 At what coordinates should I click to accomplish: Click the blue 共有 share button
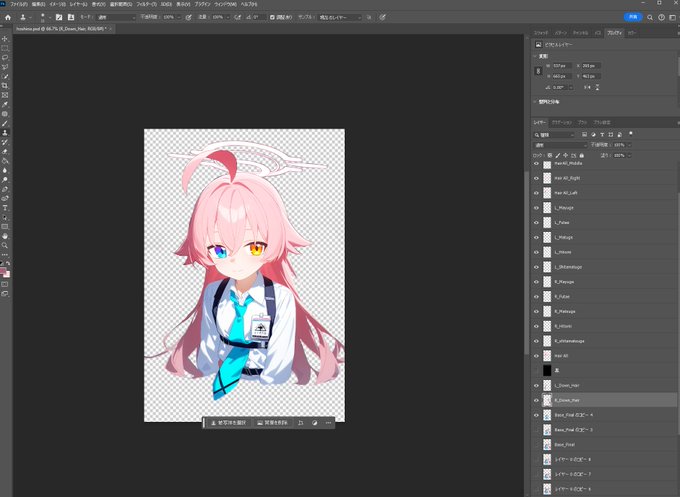click(633, 17)
